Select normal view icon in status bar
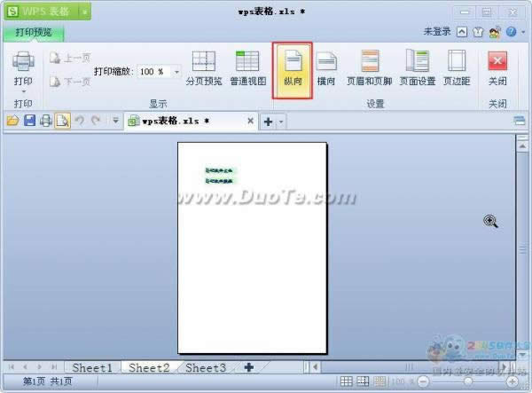The height and width of the screenshot is (393, 532). [x=346, y=381]
